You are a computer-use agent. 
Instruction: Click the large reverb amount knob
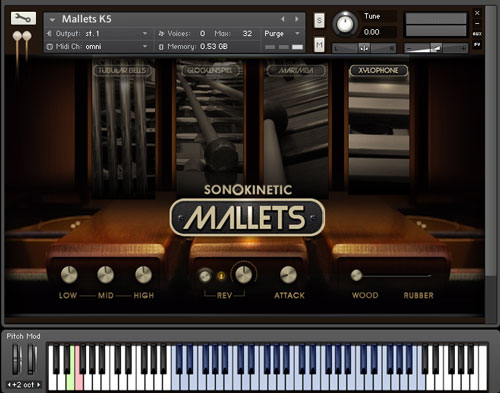coord(244,275)
